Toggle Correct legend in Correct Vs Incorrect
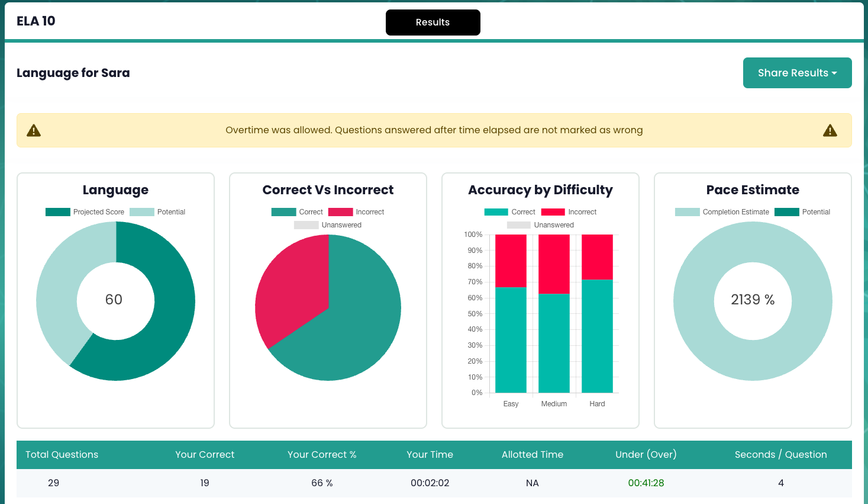 [x=297, y=212]
